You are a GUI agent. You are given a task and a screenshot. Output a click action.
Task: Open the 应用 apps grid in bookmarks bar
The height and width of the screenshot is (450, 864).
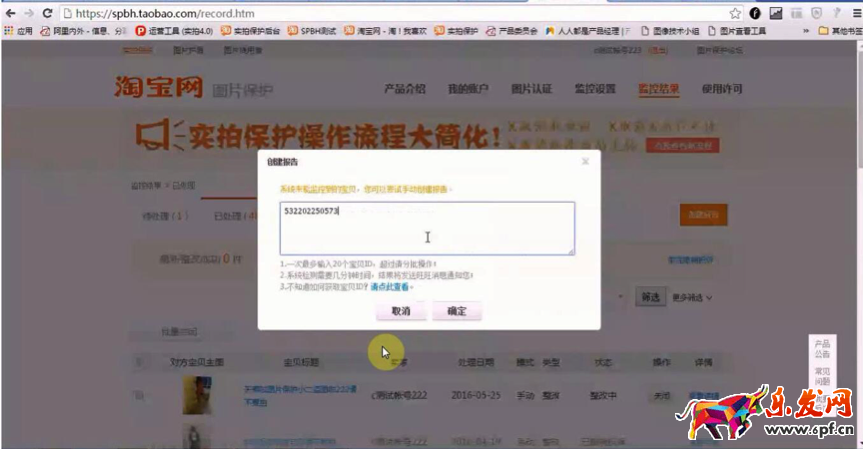[18, 31]
